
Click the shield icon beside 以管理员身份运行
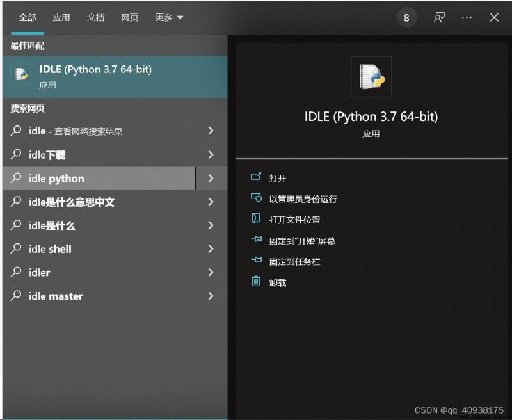(x=256, y=198)
